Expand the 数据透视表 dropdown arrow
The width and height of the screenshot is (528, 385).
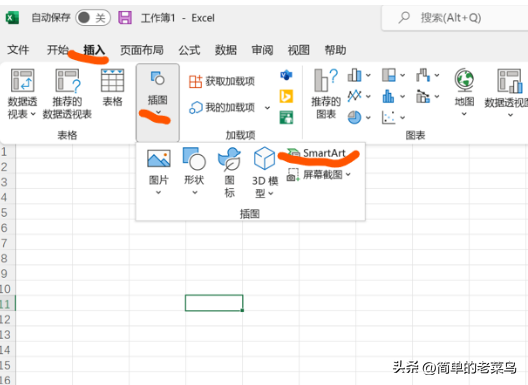tap(33, 114)
